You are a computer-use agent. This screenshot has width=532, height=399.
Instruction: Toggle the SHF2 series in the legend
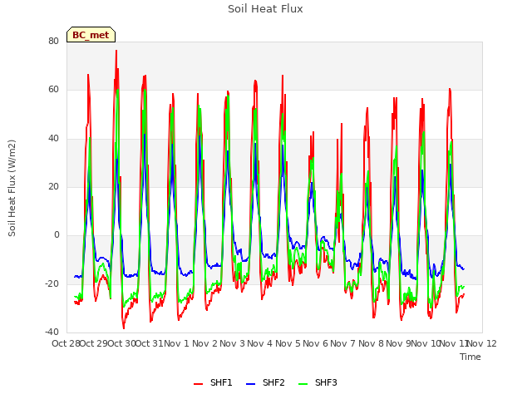pyautogui.click(x=265, y=382)
